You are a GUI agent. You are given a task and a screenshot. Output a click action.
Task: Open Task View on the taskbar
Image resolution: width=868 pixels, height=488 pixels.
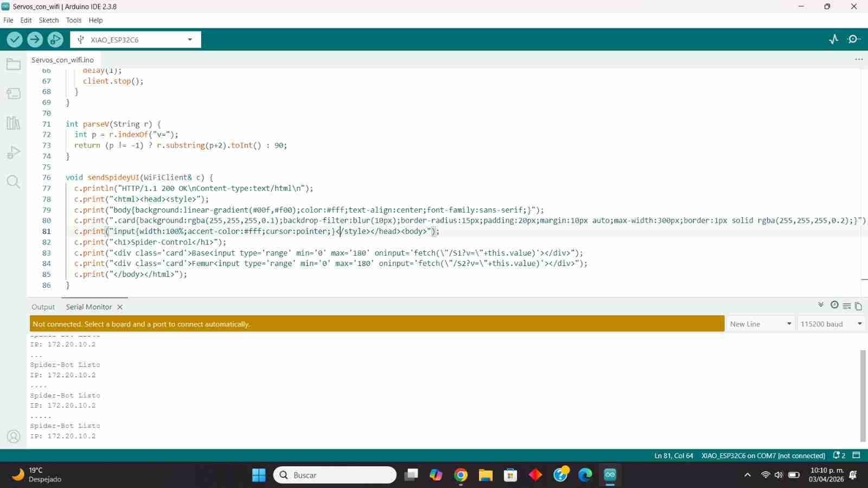click(x=412, y=475)
